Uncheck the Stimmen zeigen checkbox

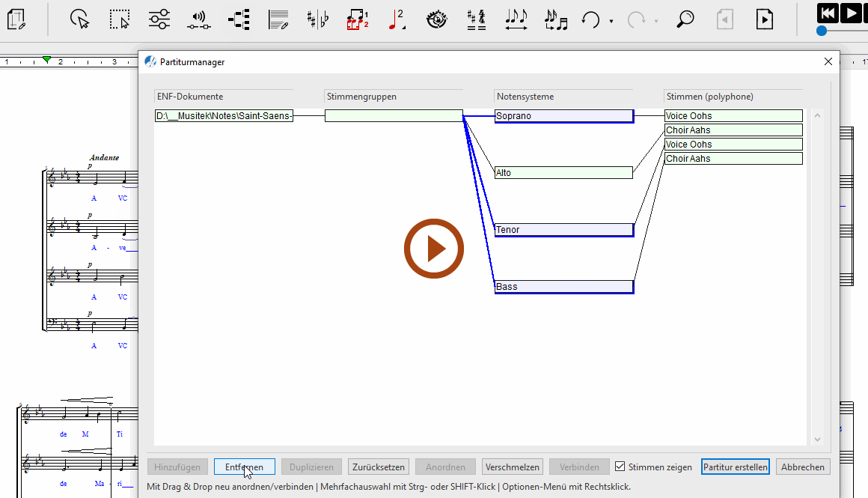click(x=620, y=467)
